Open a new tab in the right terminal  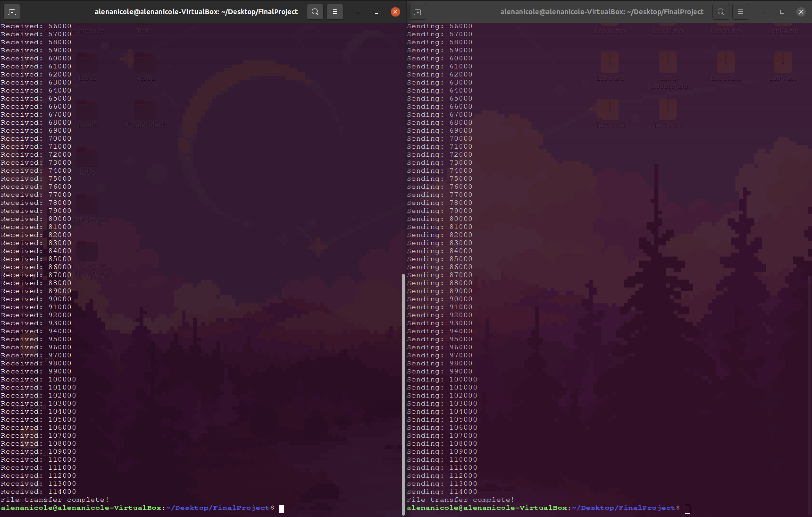tap(418, 12)
